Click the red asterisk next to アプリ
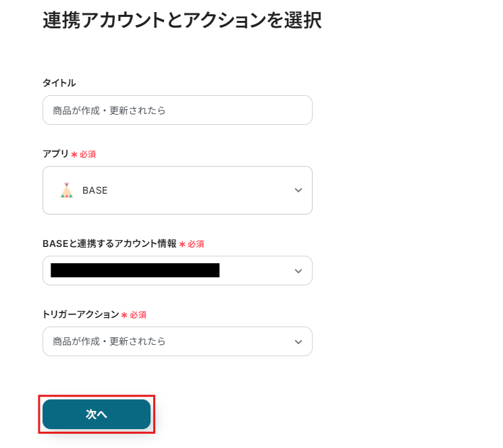The height and width of the screenshot is (448, 503). [74, 155]
